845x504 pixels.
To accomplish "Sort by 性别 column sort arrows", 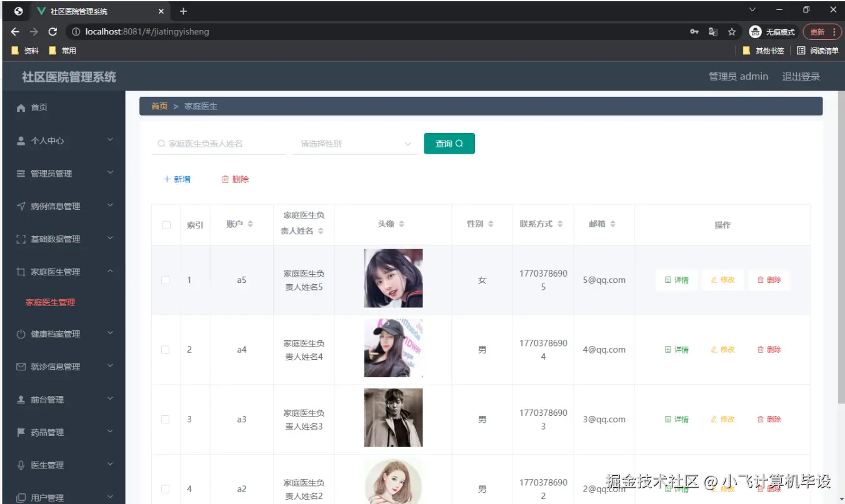I will tap(491, 224).
